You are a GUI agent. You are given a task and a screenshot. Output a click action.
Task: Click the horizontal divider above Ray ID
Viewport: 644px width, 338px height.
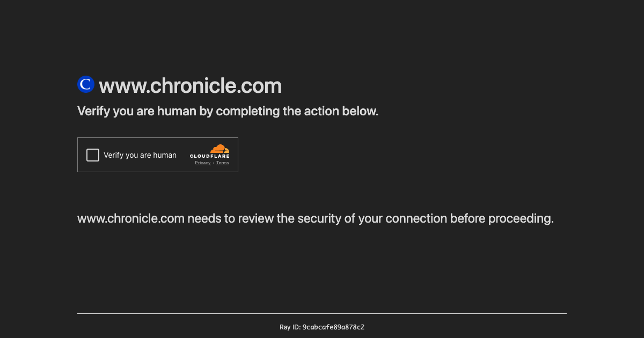(322, 313)
